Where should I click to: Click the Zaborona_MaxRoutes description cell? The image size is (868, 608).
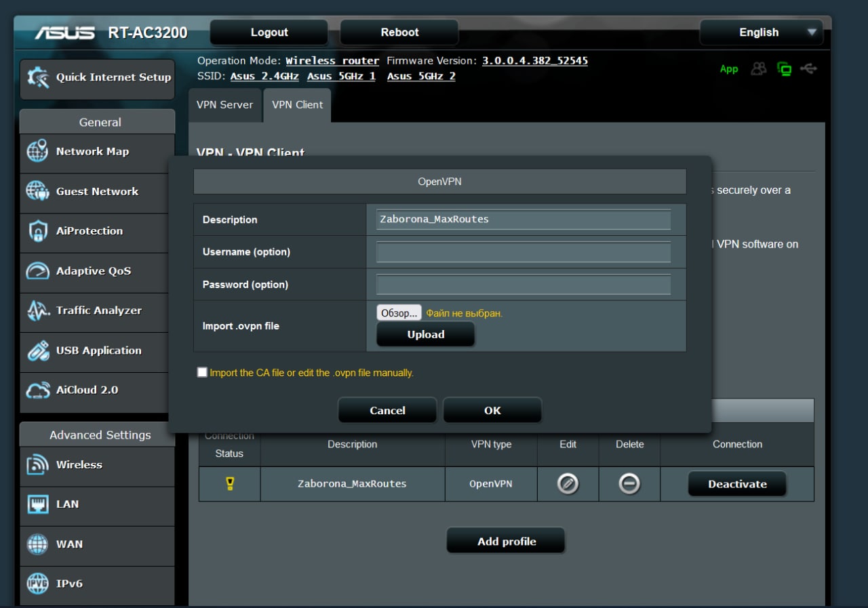(352, 484)
